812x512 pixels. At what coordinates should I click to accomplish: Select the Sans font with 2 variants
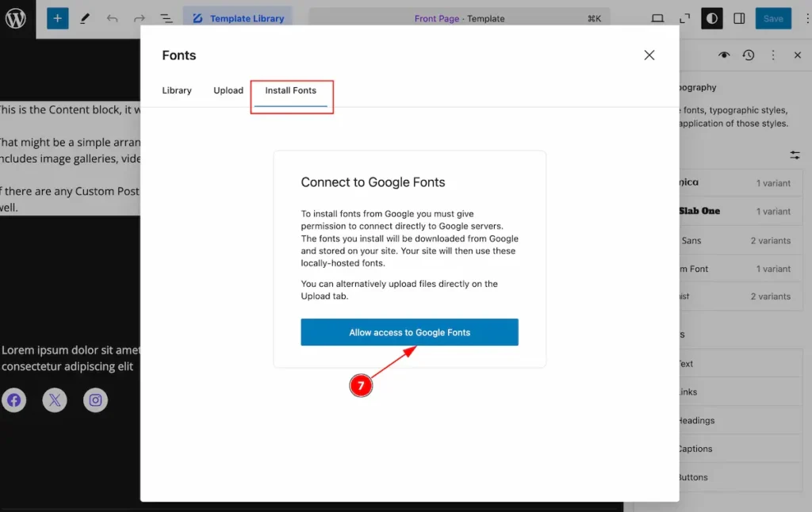coord(741,240)
